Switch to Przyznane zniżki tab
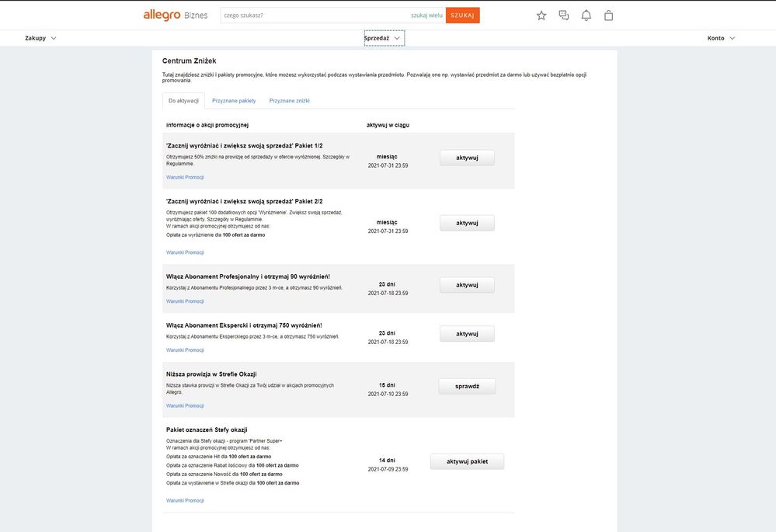Viewport: 776px width, 532px height. click(289, 101)
